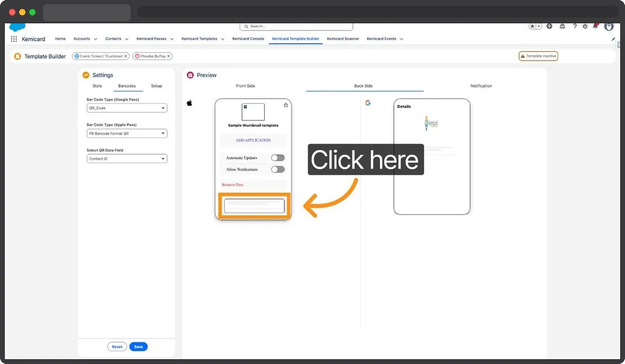Open the Kemicard Templates tab
The width and height of the screenshot is (625, 364).
point(199,39)
